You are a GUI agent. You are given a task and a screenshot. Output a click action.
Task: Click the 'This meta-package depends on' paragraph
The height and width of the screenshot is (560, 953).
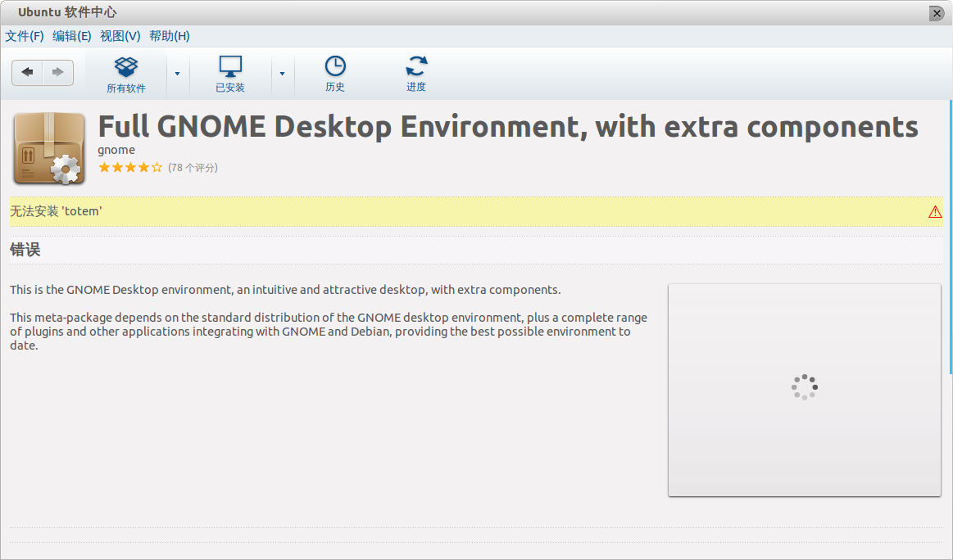pos(329,331)
